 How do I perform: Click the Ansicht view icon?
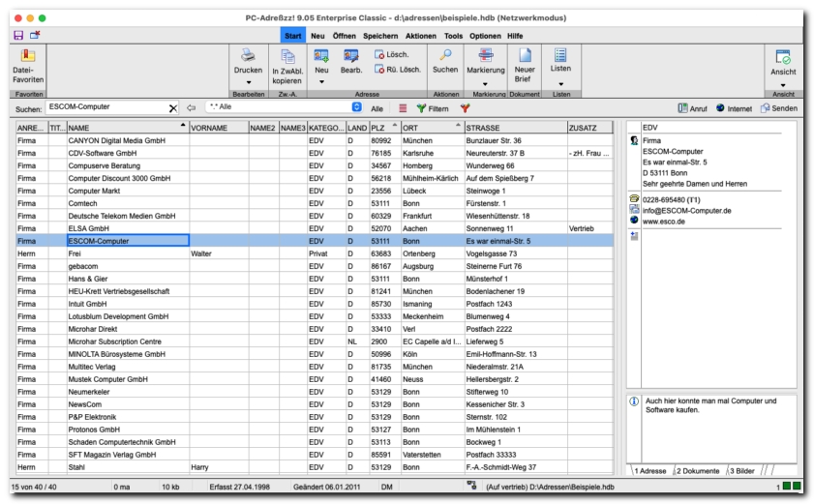pyautogui.click(x=783, y=56)
